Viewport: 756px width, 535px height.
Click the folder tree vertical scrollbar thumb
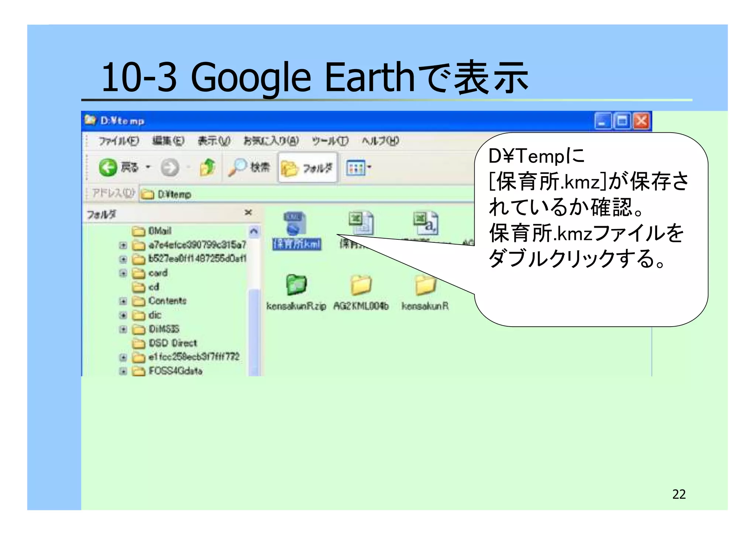point(254,332)
